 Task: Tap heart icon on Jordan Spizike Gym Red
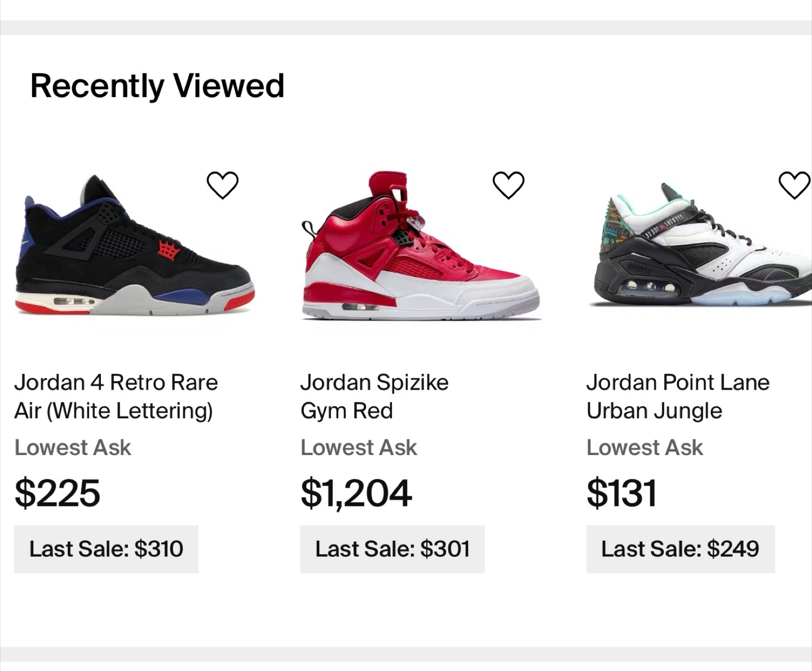point(509,185)
